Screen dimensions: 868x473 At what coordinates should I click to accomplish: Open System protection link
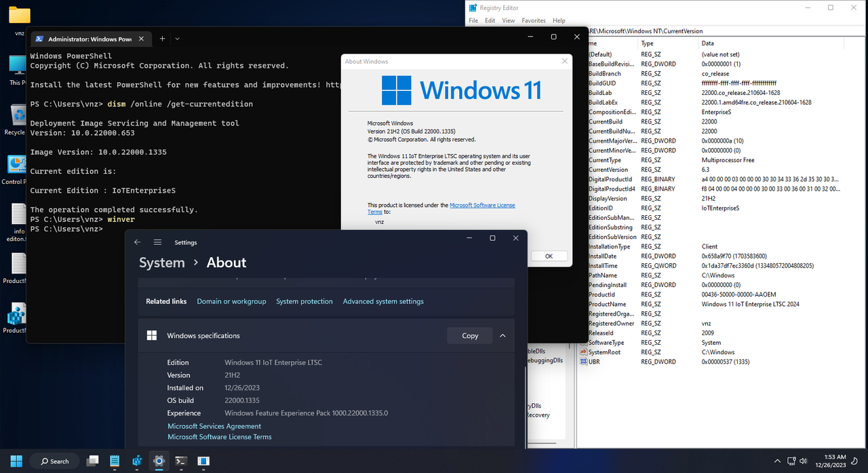click(x=304, y=301)
